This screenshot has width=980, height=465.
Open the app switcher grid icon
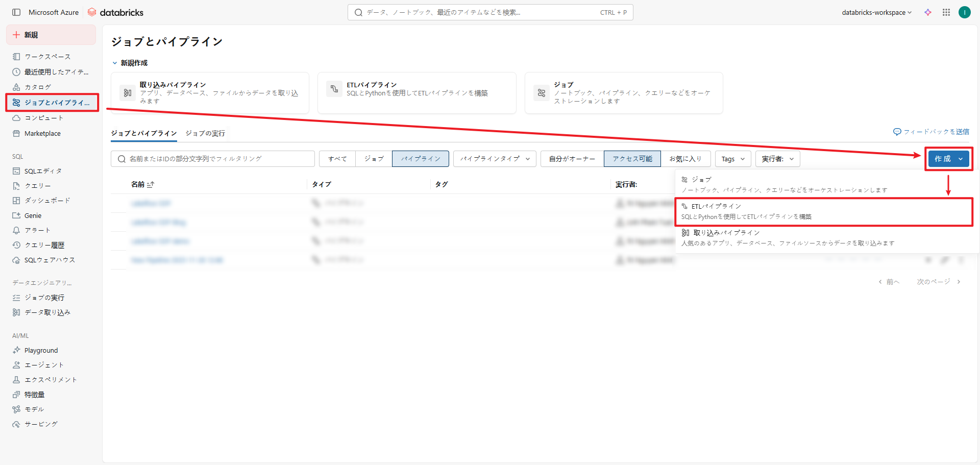pos(946,12)
